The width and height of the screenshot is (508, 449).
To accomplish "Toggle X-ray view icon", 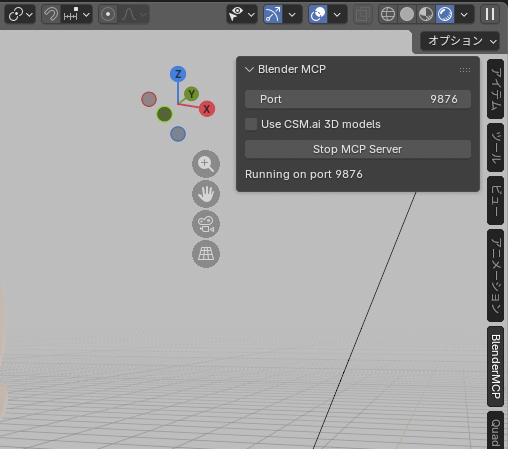I will [363, 14].
